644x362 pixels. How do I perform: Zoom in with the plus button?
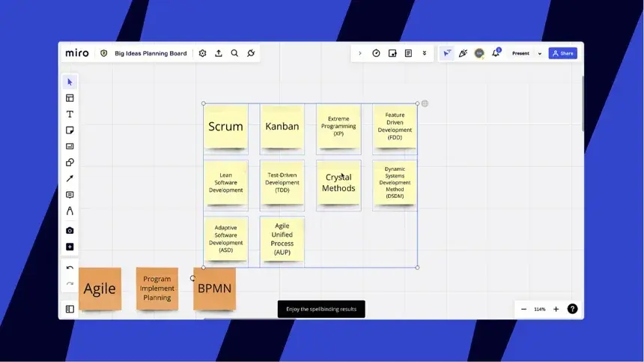[556, 309]
